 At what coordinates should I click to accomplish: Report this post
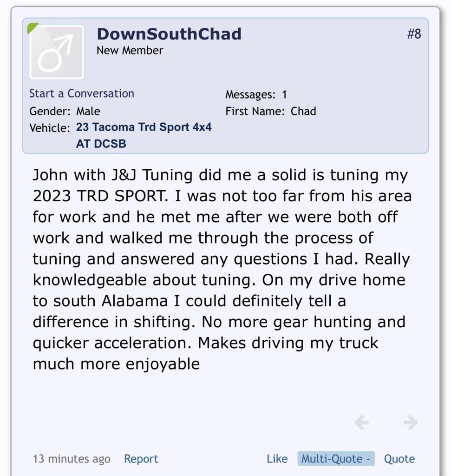pyautogui.click(x=141, y=459)
